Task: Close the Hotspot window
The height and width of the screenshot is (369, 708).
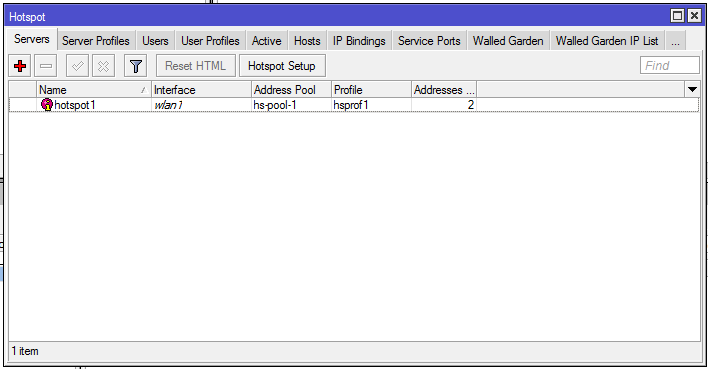Action: (694, 16)
